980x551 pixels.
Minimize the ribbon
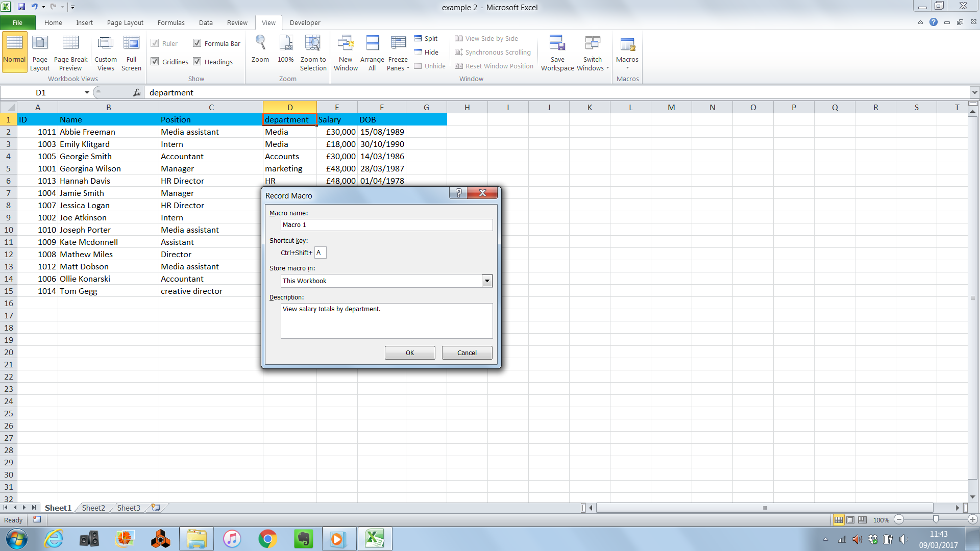click(920, 22)
